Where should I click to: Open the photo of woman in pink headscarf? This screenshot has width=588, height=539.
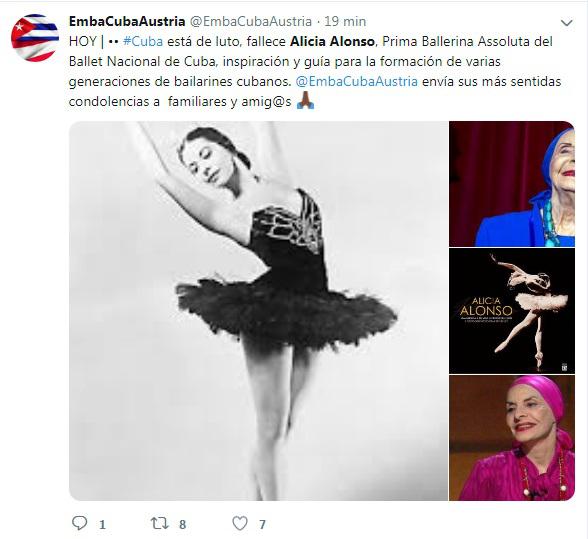coord(512,438)
